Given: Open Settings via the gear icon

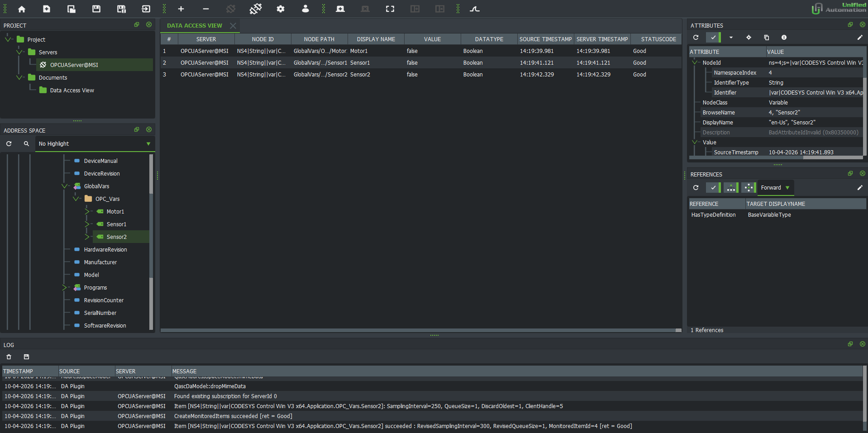Looking at the screenshot, I should tap(281, 9).
